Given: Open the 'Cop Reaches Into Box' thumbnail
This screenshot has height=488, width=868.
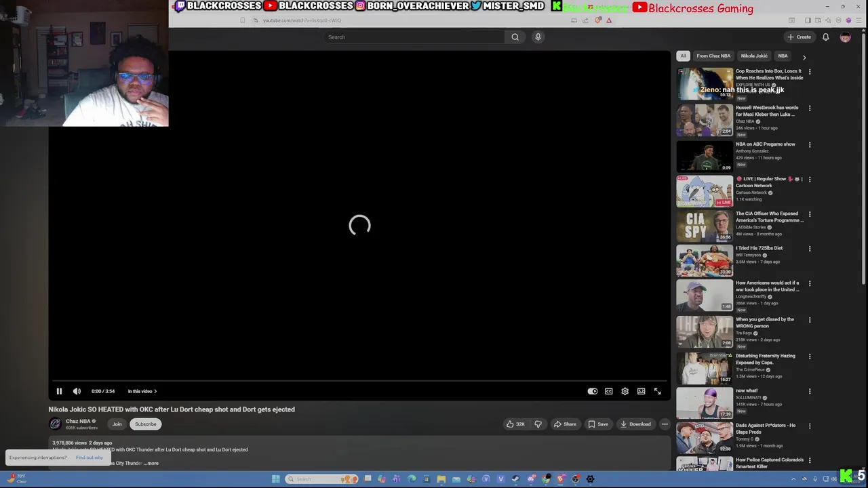Looking at the screenshot, I should (x=705, y=83).
